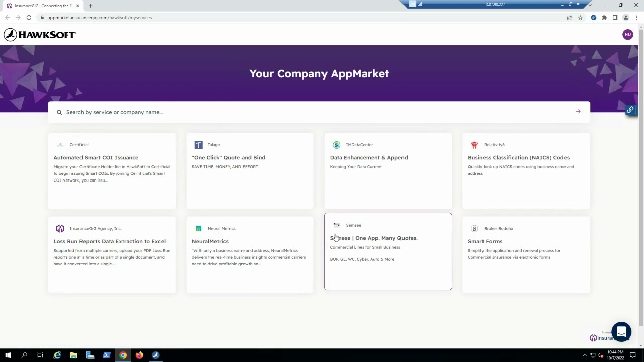Share this page from address bar

(570, 18)
